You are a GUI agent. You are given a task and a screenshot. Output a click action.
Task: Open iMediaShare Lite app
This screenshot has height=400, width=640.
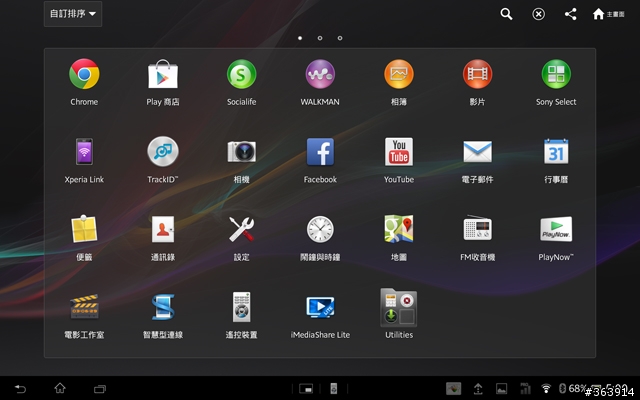pyautogui.click(x=320, y=307)
